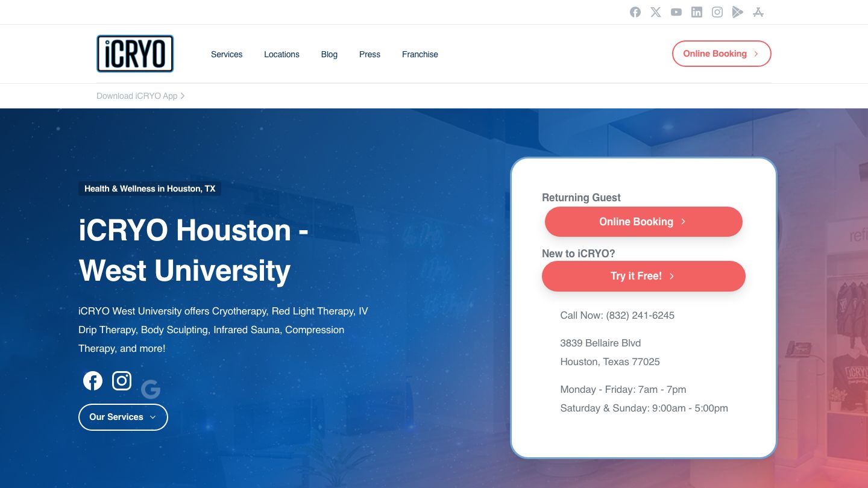Image resolution: width=868 pixels, height=488 pixels.
Task: Open the Franchise menu item
Action: 420,54
